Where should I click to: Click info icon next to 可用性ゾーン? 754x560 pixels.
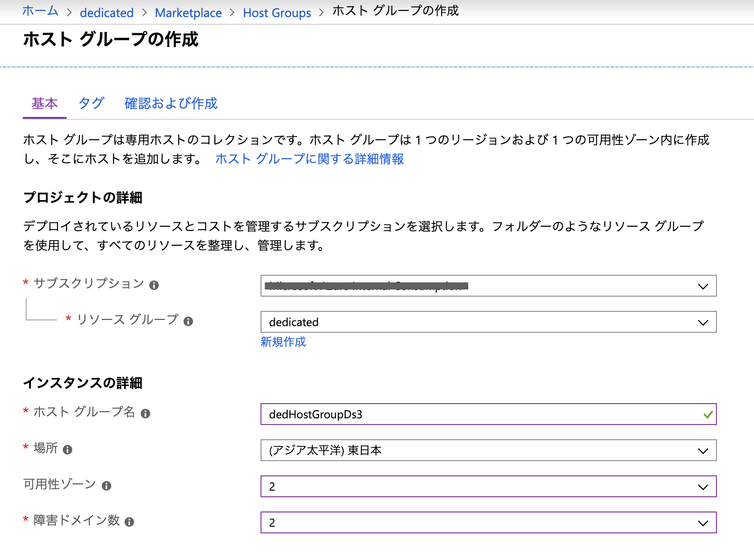pos(106,486)
